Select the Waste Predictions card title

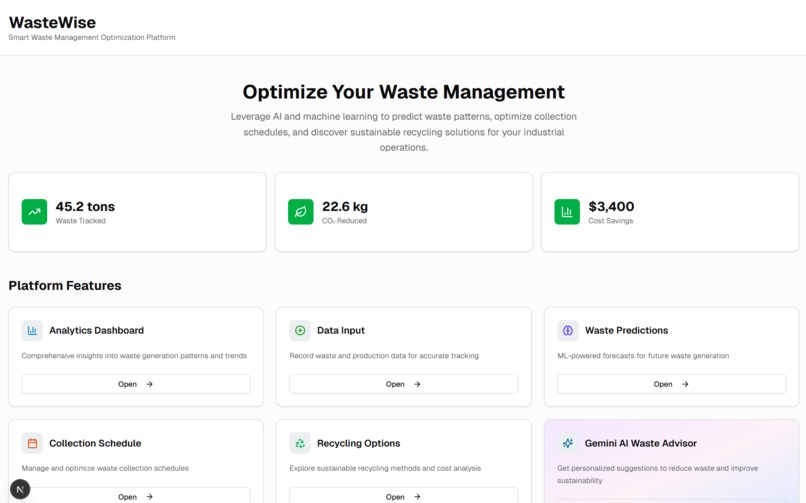click(627, 330)
